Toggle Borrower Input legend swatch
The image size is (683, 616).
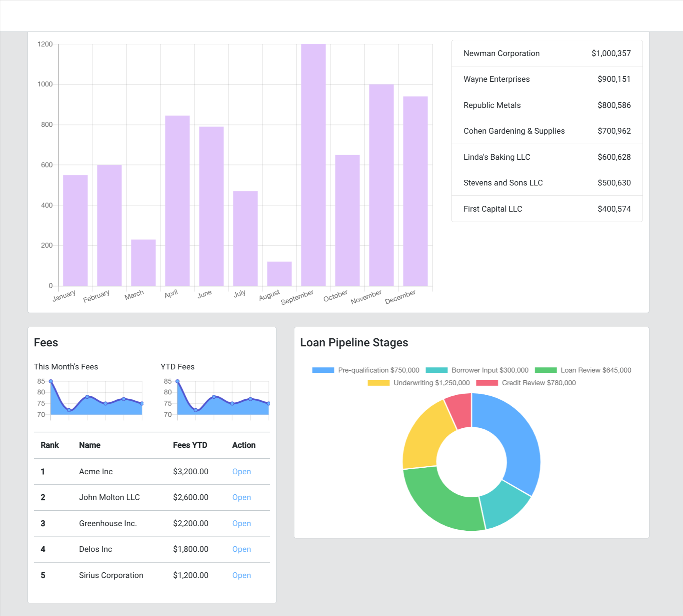437,370
